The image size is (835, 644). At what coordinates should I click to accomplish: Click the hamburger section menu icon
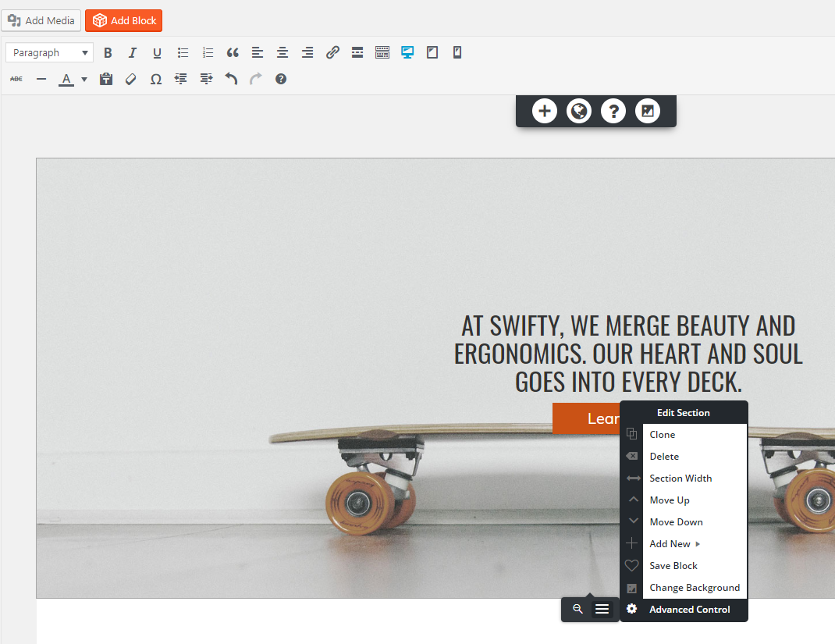(x=602, y=609)
